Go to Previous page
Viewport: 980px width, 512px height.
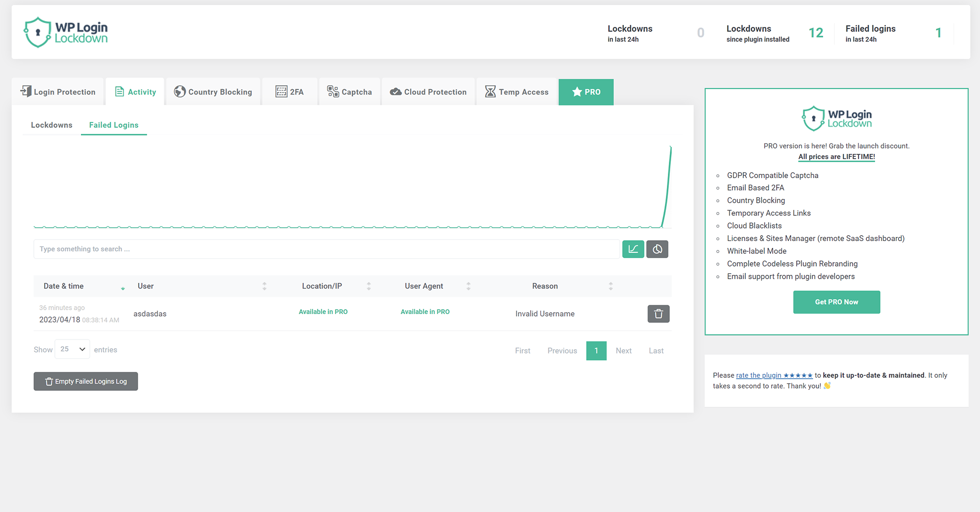click(562, 351)
